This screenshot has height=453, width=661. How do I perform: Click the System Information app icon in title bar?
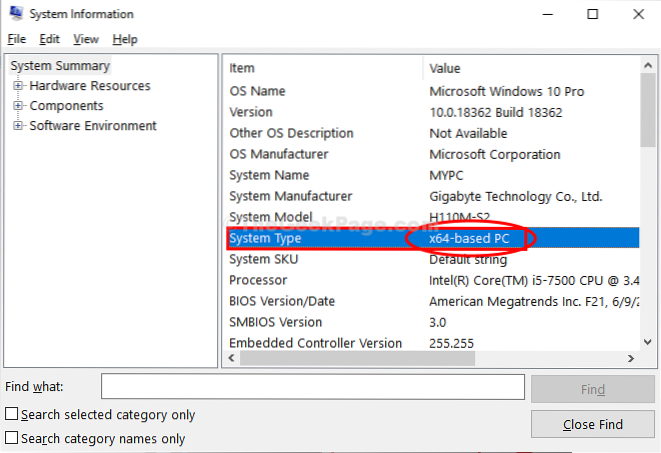(14, 14)
